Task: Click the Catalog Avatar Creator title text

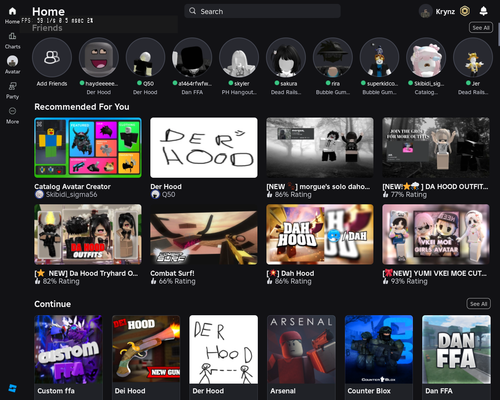Action: (72, 187)
